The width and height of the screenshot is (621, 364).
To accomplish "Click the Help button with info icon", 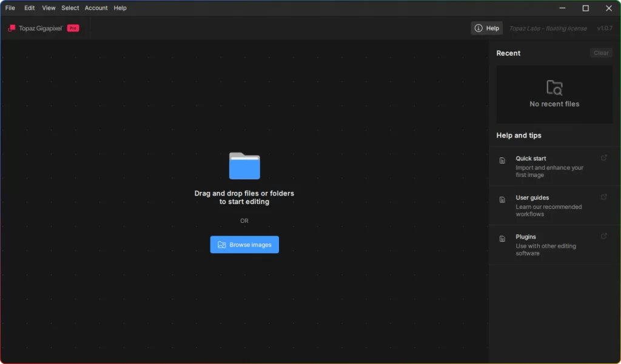I will pos(486,28).
